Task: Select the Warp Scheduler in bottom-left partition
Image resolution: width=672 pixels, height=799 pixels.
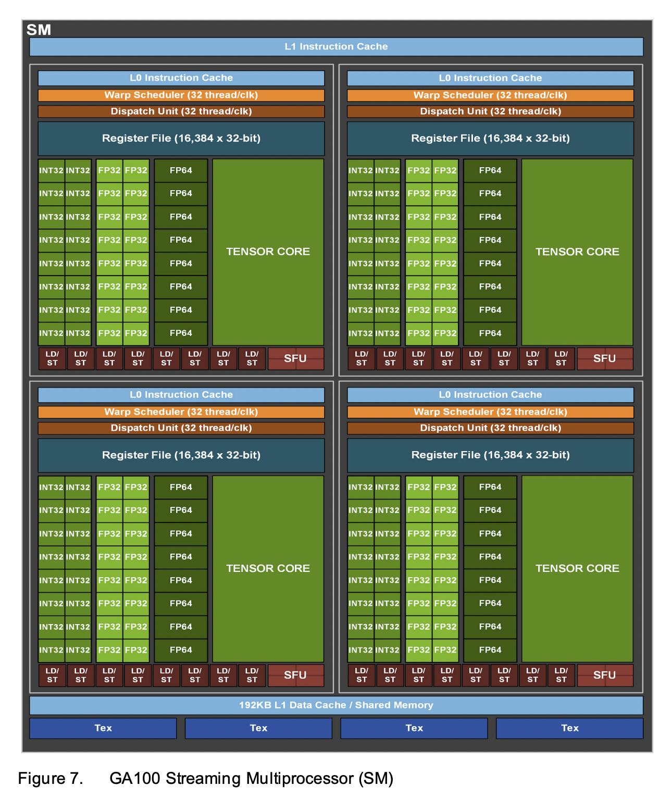Action: [x=181, y=412]
